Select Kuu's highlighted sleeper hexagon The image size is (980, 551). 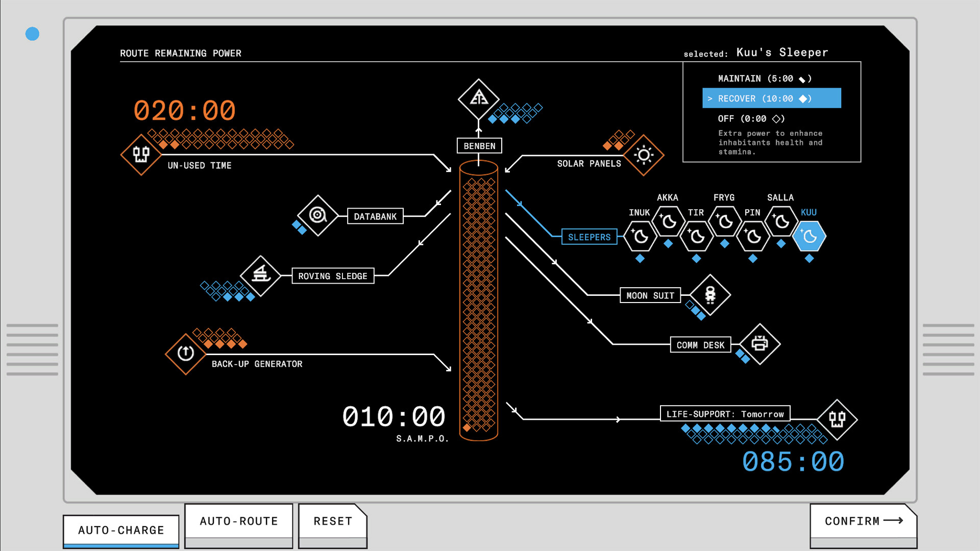[x=809, y=236]
